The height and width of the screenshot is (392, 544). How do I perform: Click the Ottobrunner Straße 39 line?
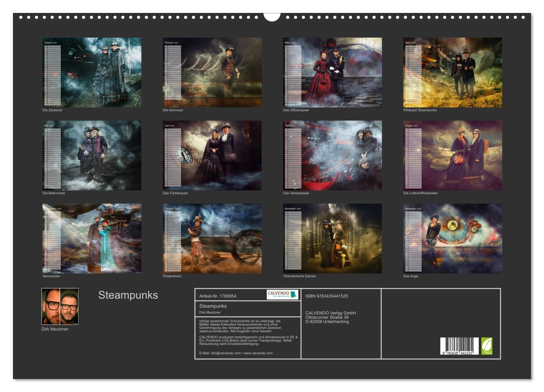(x=327, y=317)
